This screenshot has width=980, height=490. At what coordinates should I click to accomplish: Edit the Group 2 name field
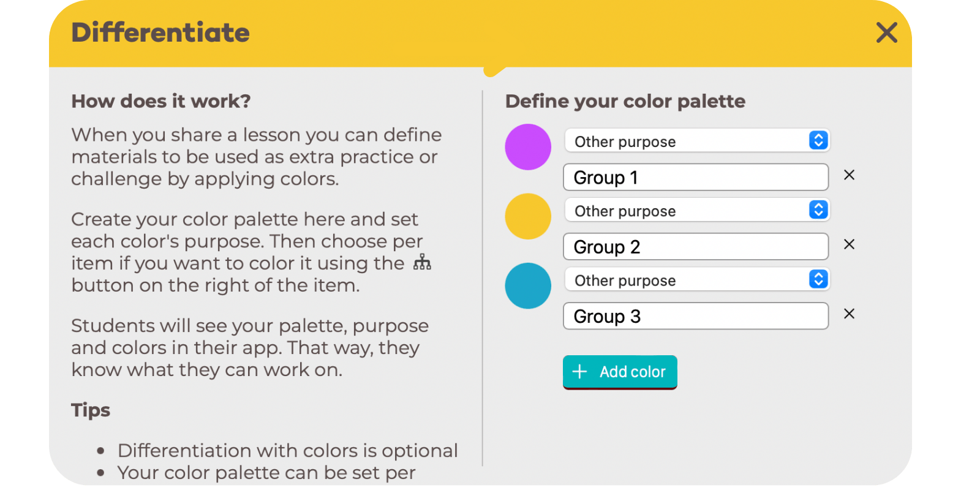coord(696,246)
